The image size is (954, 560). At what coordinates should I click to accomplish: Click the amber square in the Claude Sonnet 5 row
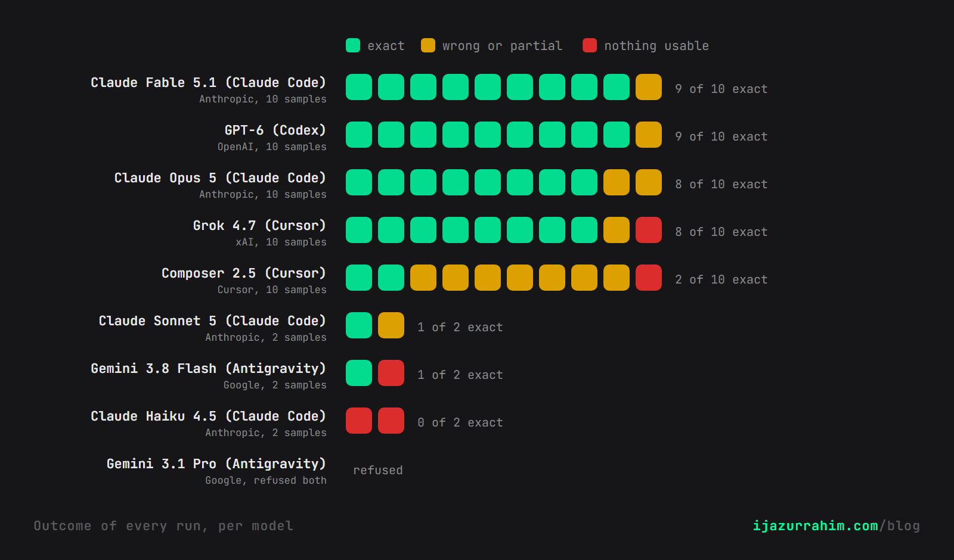pos(391,325)
